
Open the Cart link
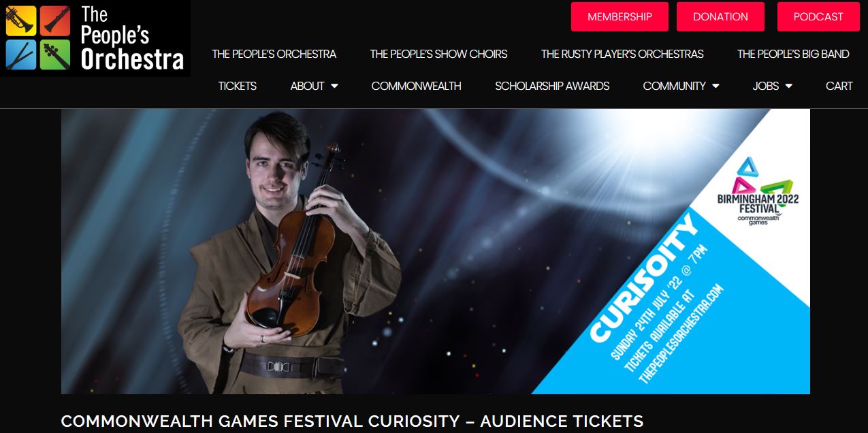click(x=839, y=86)
